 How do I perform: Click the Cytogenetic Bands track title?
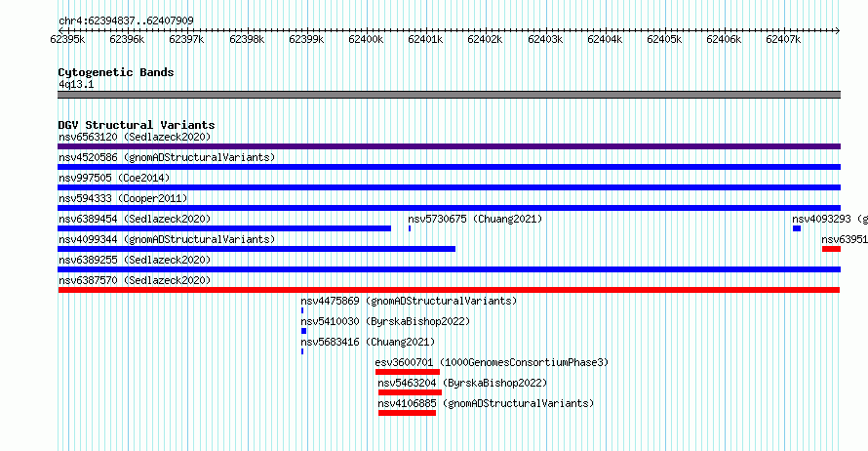(116, 72)
